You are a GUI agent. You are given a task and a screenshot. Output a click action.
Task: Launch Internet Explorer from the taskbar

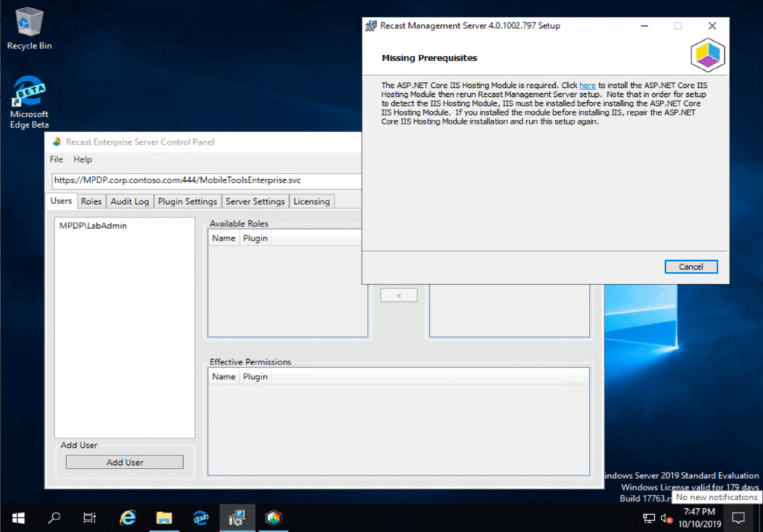127,518
